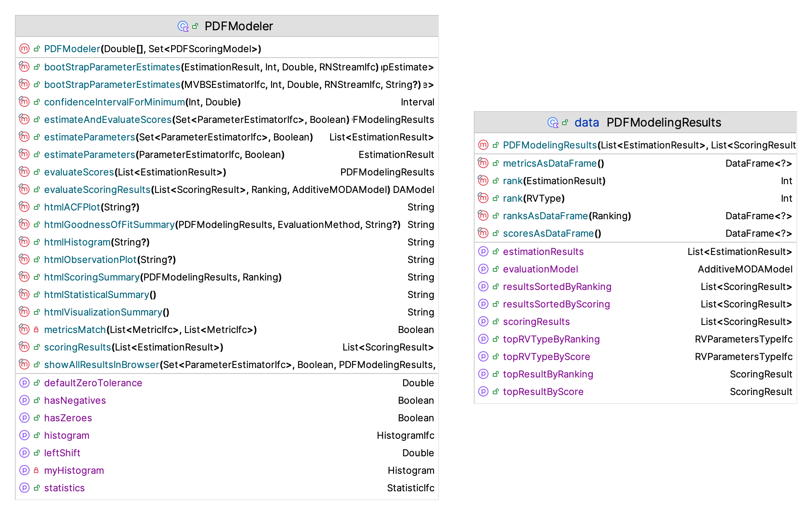812x515 pixels.
Task: Click the method icon beside PDFModeler constructor
Action: [x=24, y=49]
